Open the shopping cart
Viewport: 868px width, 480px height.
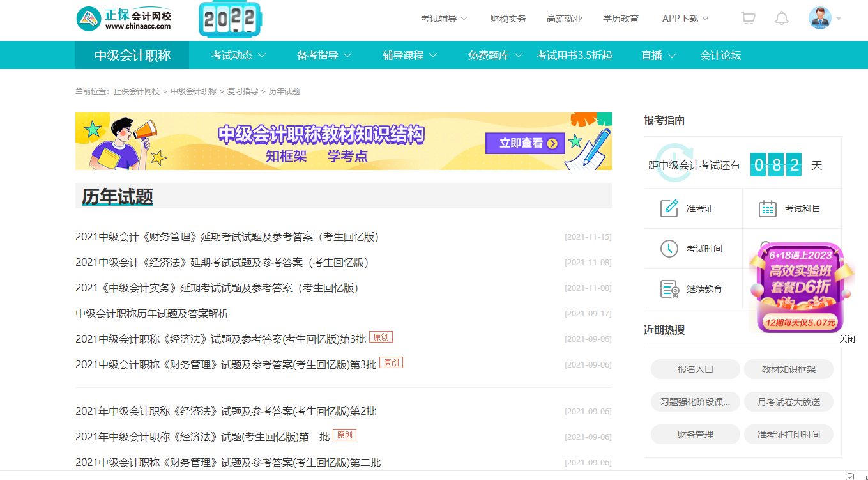coord(747,18)
